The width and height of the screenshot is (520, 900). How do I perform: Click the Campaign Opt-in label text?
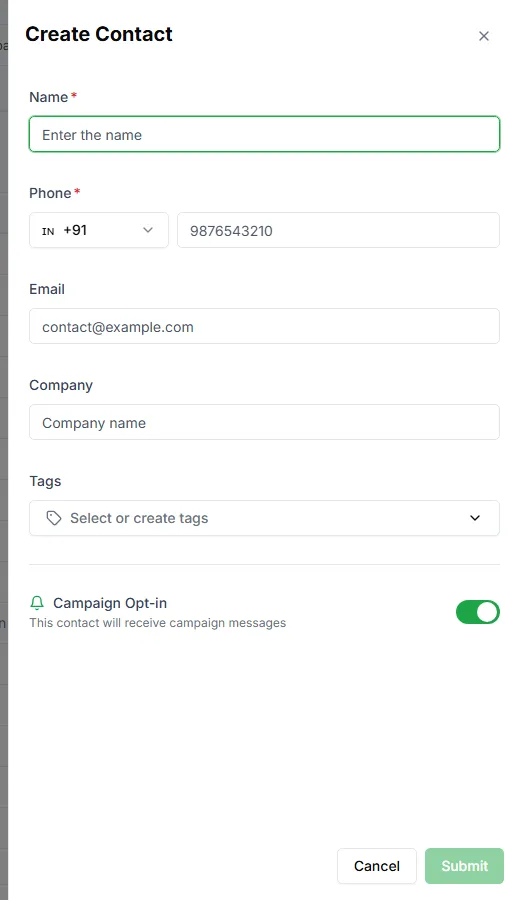point(110,603)
